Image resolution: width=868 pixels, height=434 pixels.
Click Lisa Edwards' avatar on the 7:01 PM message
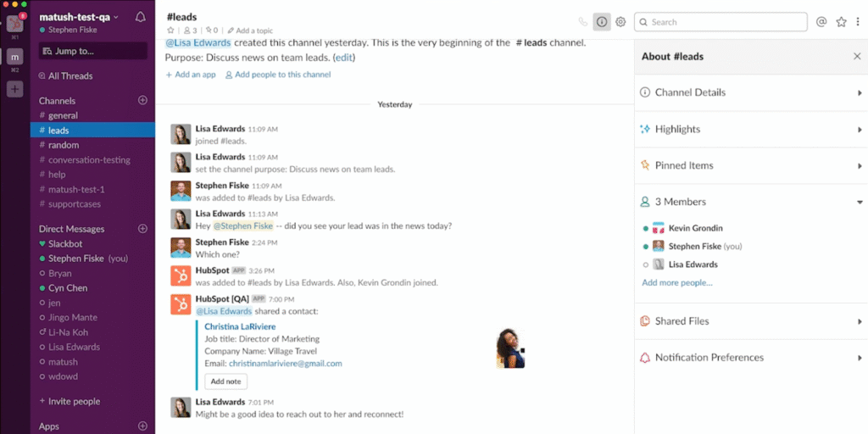click(x=181, y=408)
